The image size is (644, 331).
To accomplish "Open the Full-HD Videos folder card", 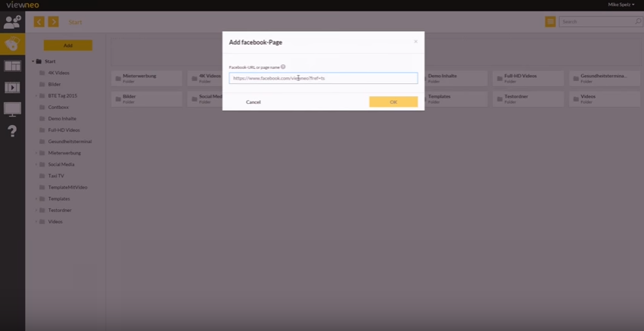I will (x=528, y=78).
